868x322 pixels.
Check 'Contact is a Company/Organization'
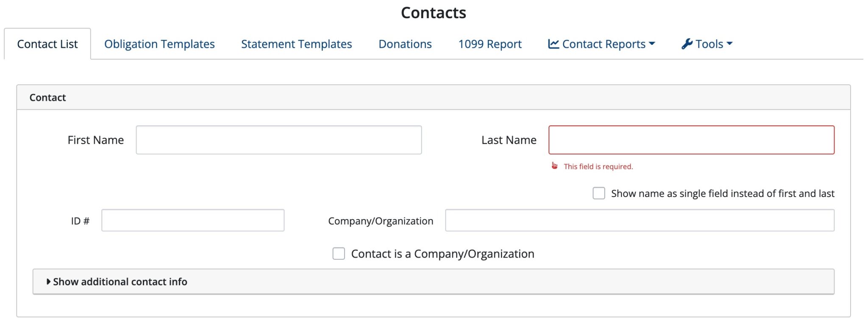[x=339, y=253]
